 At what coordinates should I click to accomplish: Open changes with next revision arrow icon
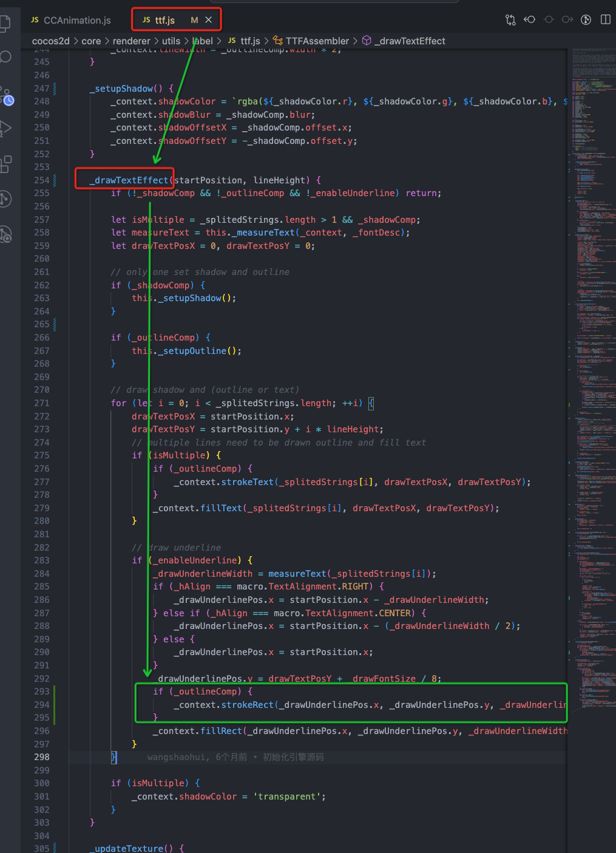pos(567,19)
